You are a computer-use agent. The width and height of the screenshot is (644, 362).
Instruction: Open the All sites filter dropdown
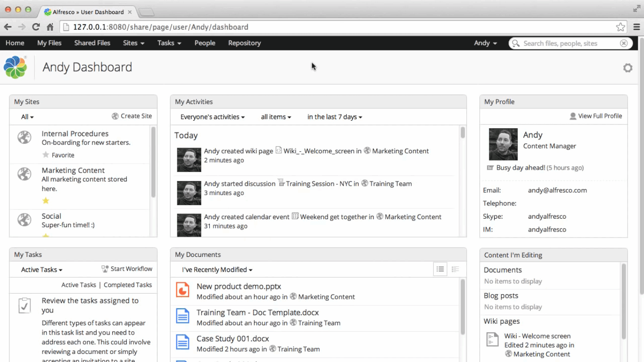coord(27,117)
